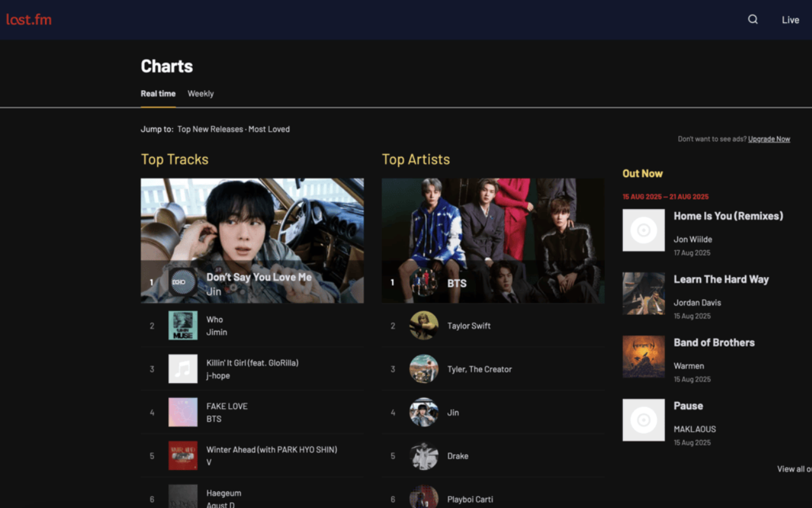Open the Home Is You (Remixes) cover placeholder
The image size is (812, 508).
(x=643, y=230)
